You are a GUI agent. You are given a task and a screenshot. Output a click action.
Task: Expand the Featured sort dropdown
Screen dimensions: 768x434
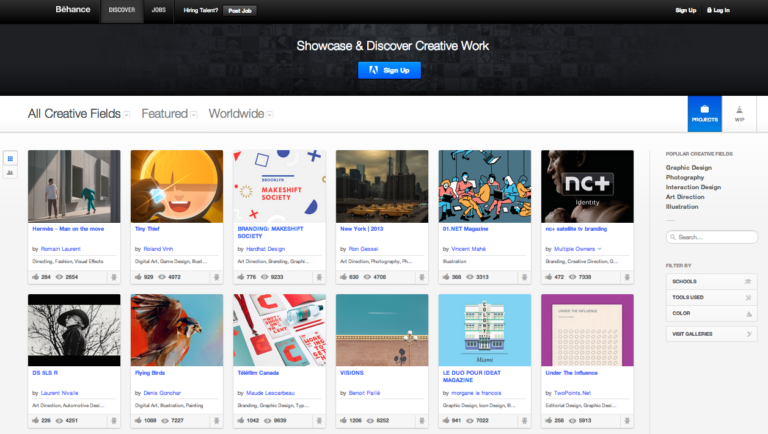point(194,115)
